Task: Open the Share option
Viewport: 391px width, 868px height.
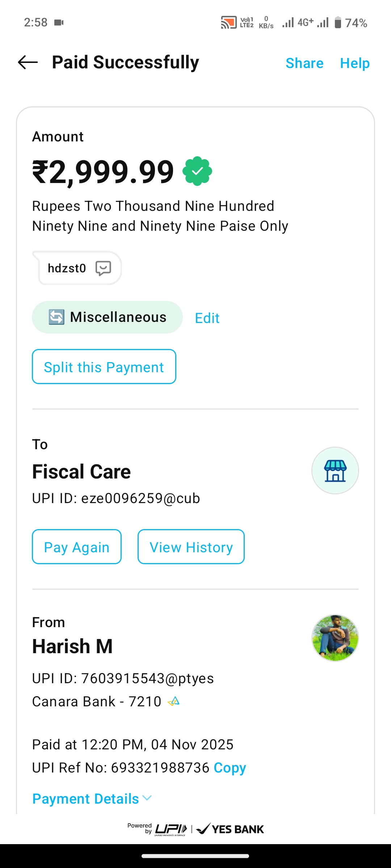Action: (x=304, y=63)
